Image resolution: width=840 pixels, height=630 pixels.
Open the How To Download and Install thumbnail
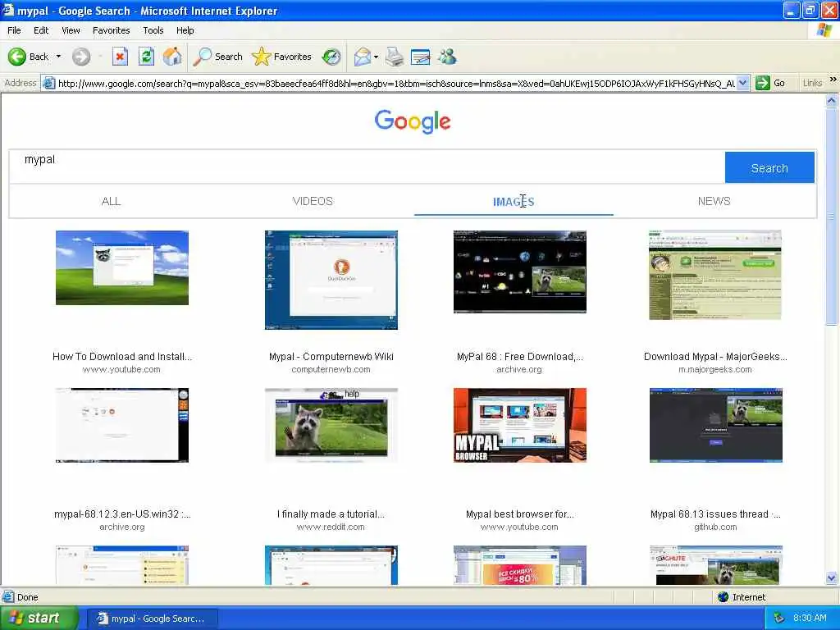point(122,268)
